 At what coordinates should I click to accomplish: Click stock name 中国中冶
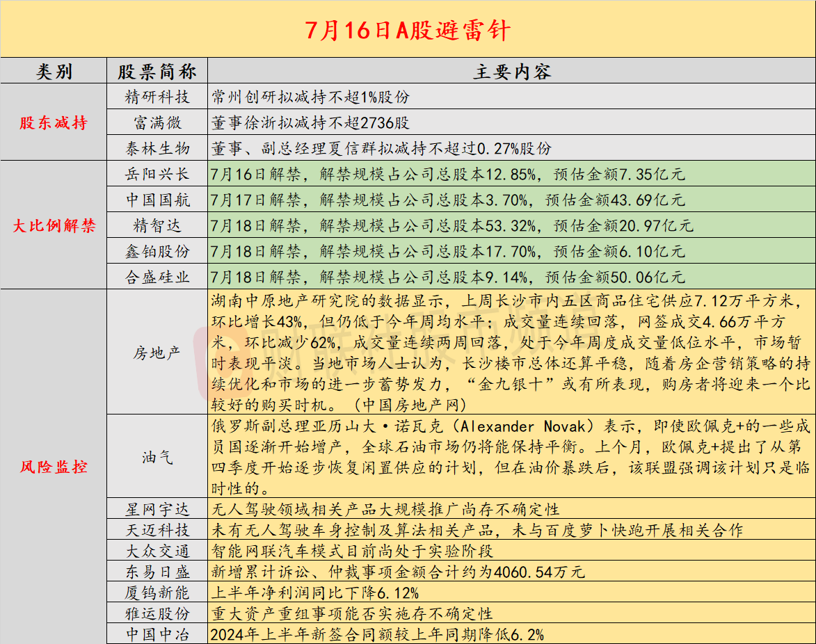pos(157,634)
